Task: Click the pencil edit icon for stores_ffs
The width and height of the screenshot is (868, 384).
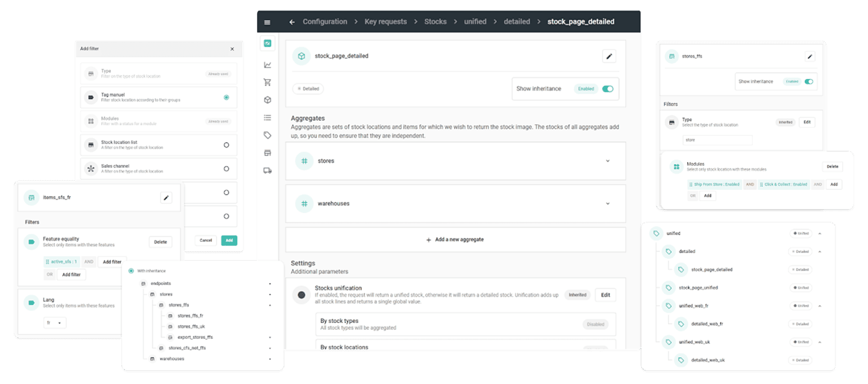Action: [810, 56]
